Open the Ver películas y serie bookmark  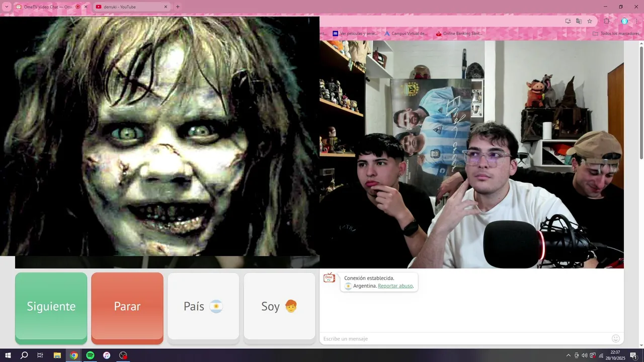355,34
